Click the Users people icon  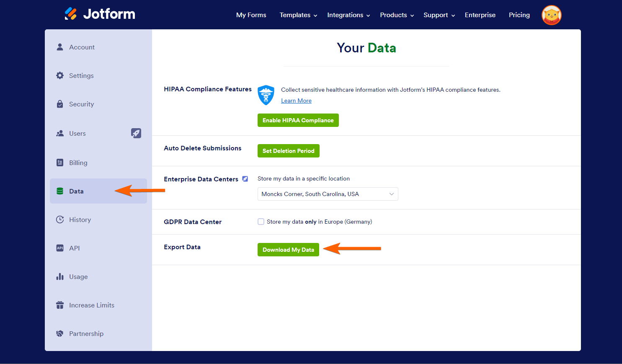coord(60,133)
